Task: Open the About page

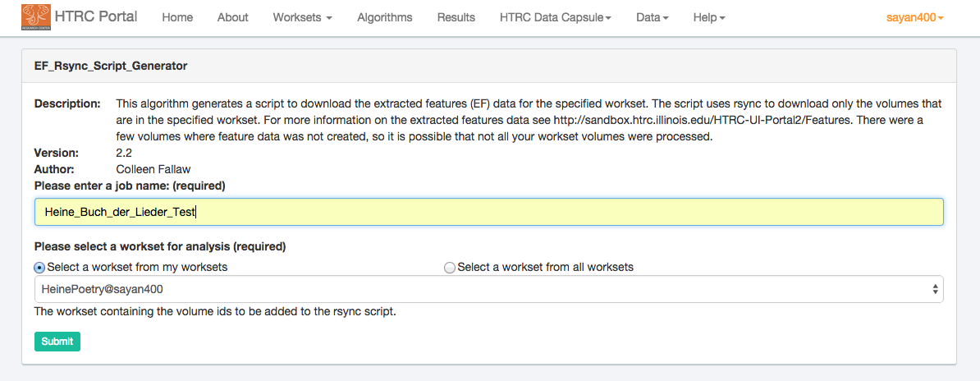Action: (x=233, y=17)
